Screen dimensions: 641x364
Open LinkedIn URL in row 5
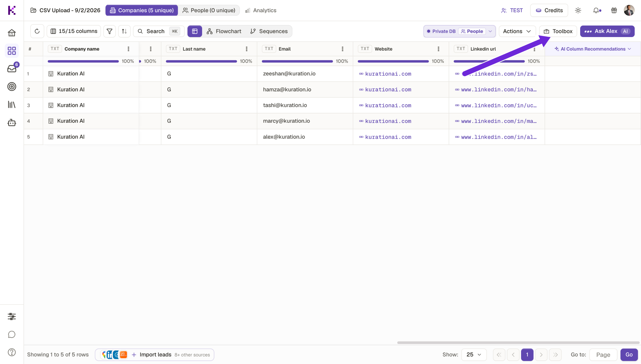pyautogui.click(x=499, y=137)
